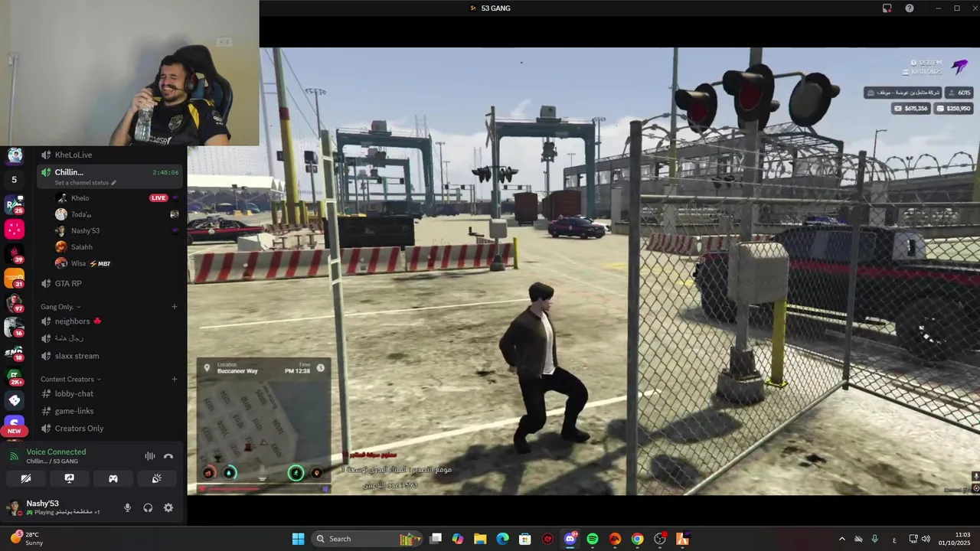The image size is (980, 551).
Task: Select the Chillin... voice channel
Action: 109,177
